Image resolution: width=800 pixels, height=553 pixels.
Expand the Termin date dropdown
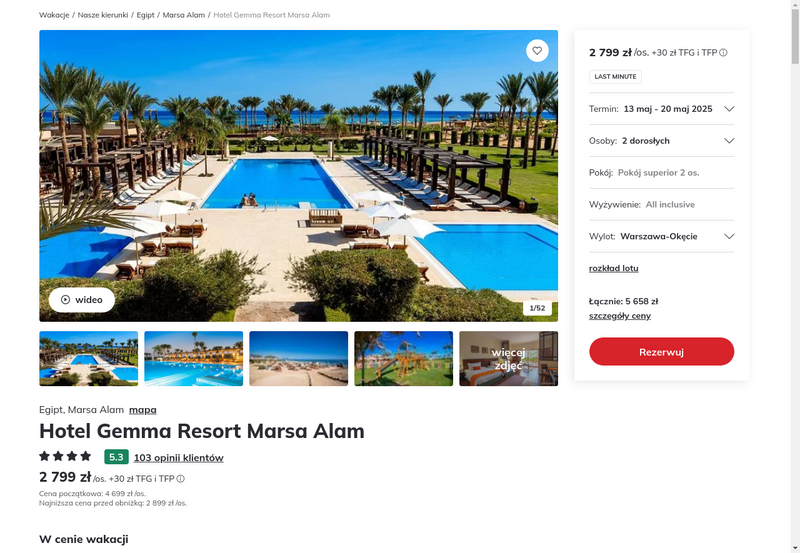click(661, 109)
